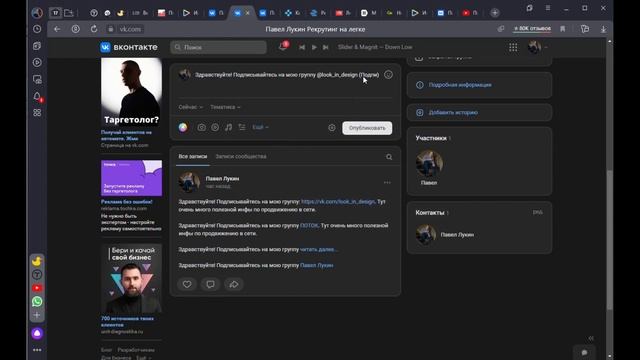
Task: Click into the post text editor
Action: point(287,75)
